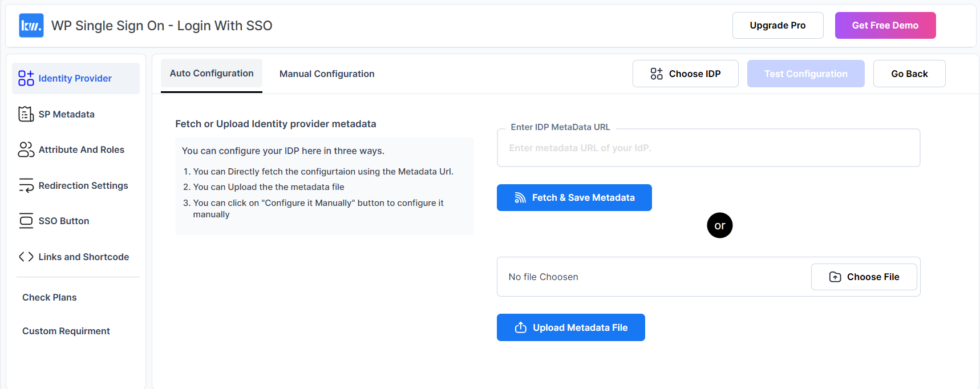Click the Get Free Demo button
The height and width of the screenshot is (389, 980).
coord(885,25)
